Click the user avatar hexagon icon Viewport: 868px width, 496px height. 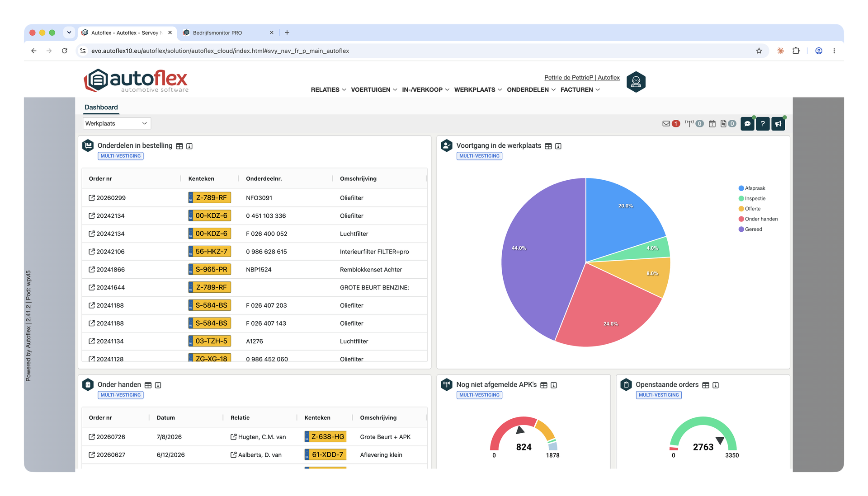[636, 82]
